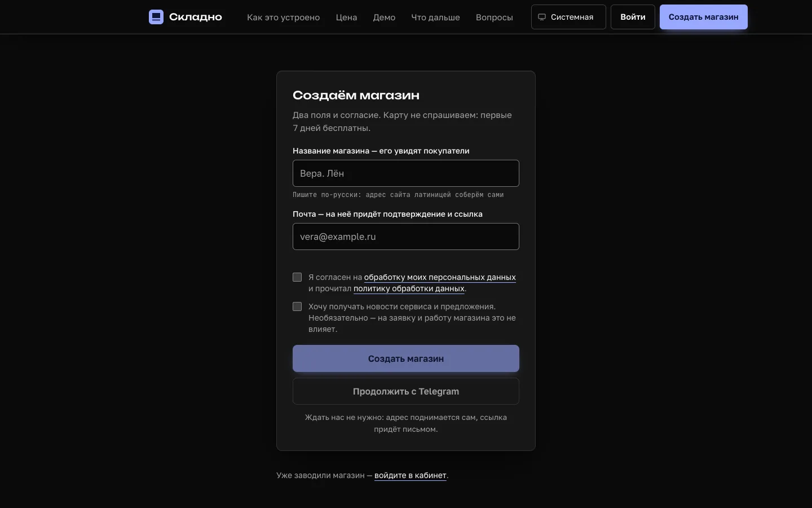Check the personal data consent checkbox
Screen dimensions: 812x508
click(297, 277)
